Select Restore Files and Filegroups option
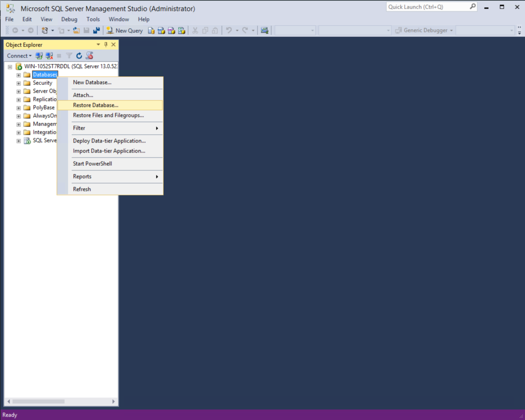 coord(110,115)
